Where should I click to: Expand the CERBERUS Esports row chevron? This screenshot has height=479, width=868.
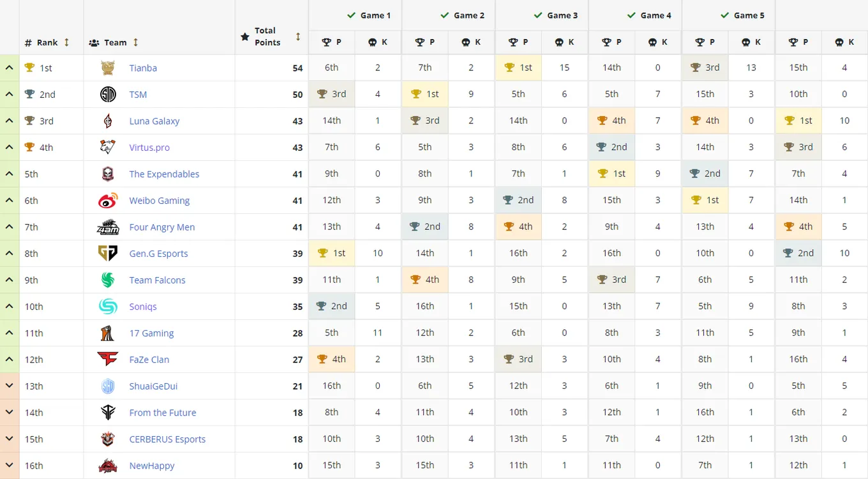(10, 439)
